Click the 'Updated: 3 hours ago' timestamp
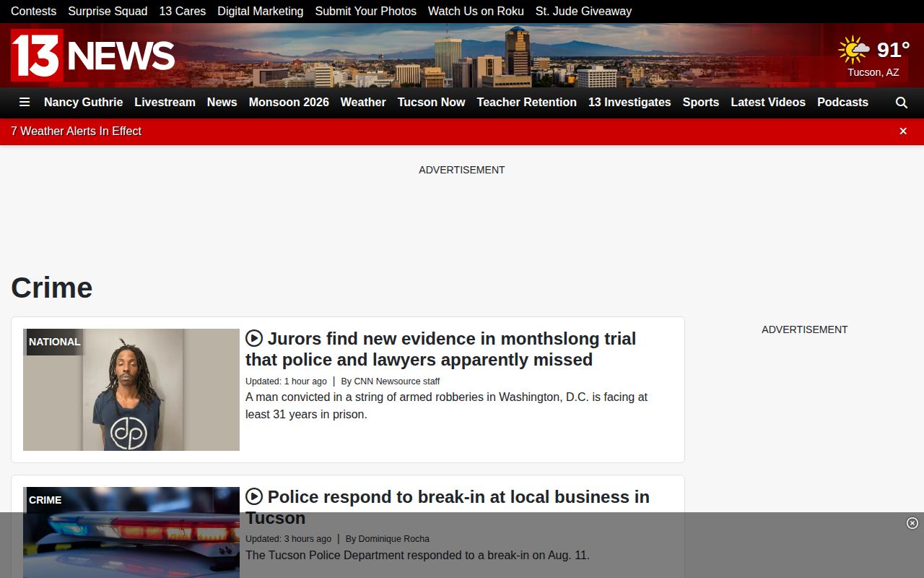 (x=288, y=539)
